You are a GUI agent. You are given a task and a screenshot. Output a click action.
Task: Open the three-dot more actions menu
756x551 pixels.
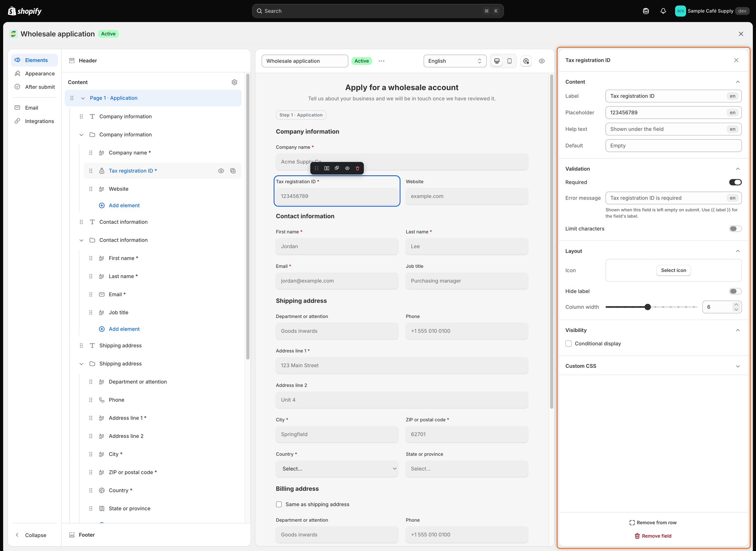pos(382,61)
